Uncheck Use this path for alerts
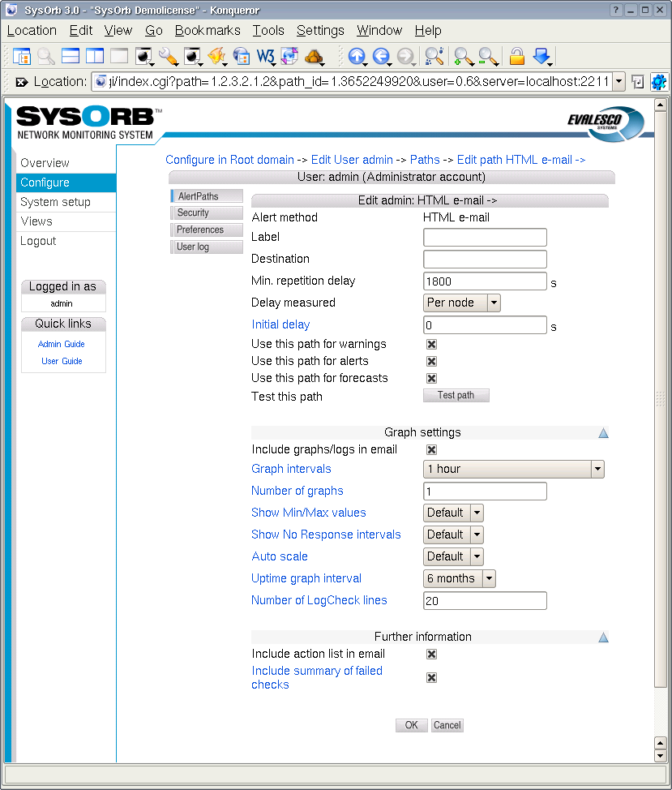Viewport: 672px width, 790px height. 431,361
